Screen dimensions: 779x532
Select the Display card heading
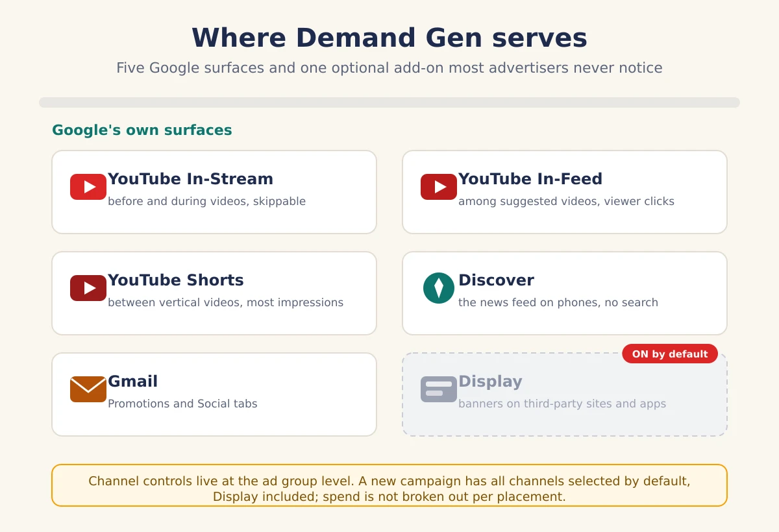tap(490, 381)
